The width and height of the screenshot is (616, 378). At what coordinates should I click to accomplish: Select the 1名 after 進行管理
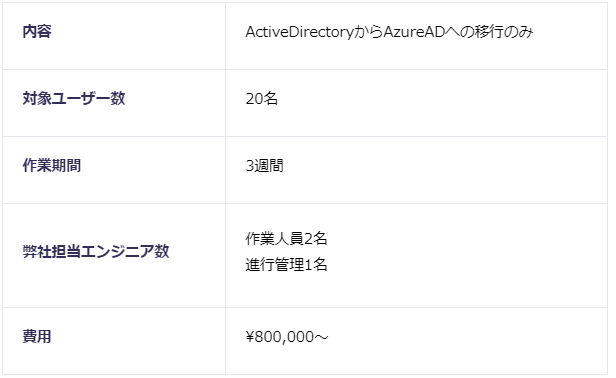coord(316,264)
